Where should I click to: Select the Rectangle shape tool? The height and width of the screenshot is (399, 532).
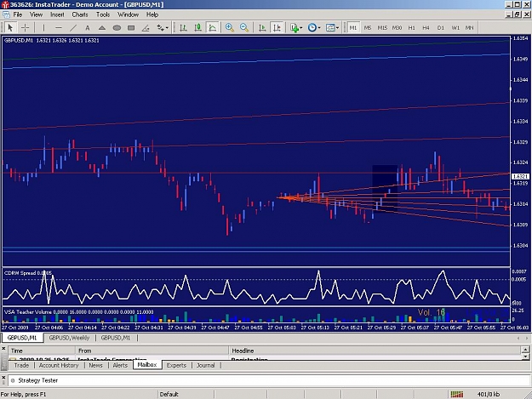[131, 28]
